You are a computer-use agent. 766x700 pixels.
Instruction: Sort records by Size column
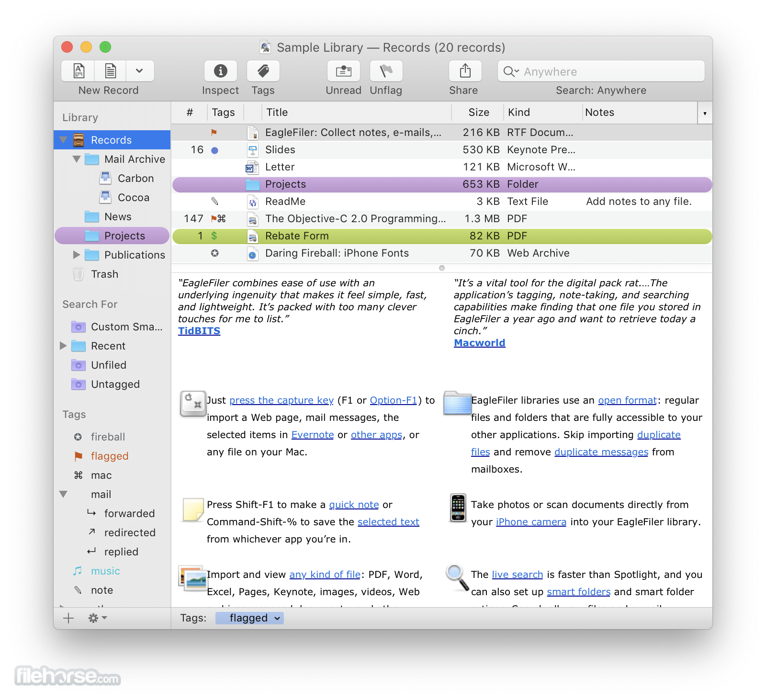pos(477,113)
